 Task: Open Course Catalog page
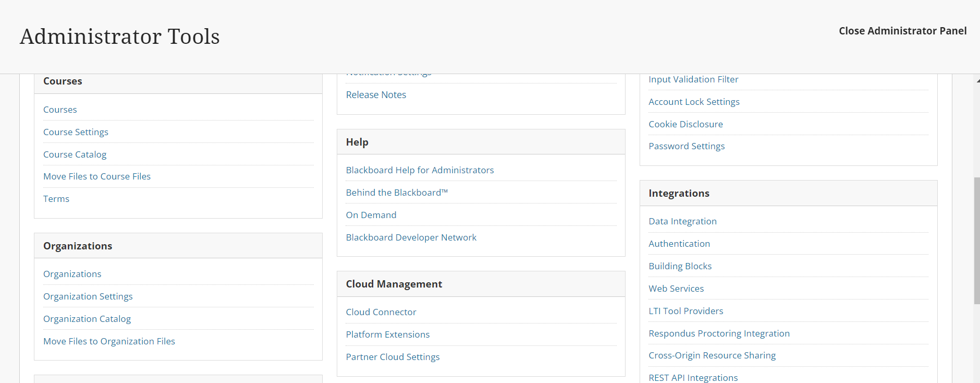[x=75, y=154]
